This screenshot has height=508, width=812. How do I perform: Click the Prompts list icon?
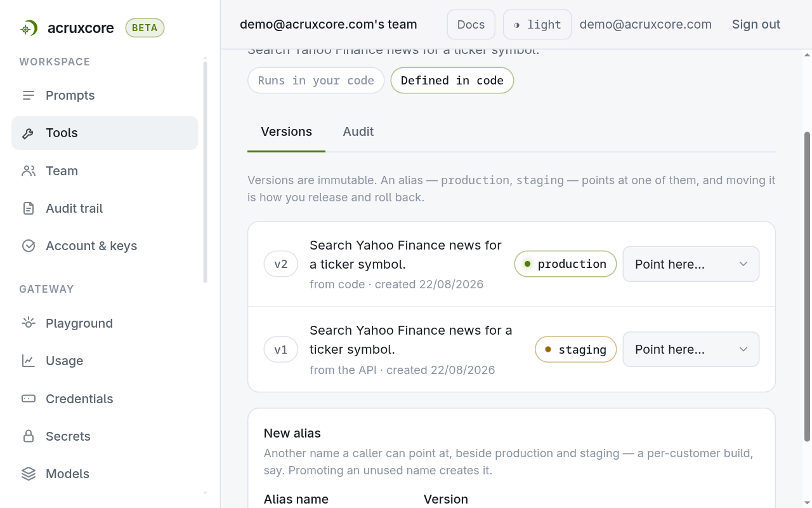click(29, 95)
